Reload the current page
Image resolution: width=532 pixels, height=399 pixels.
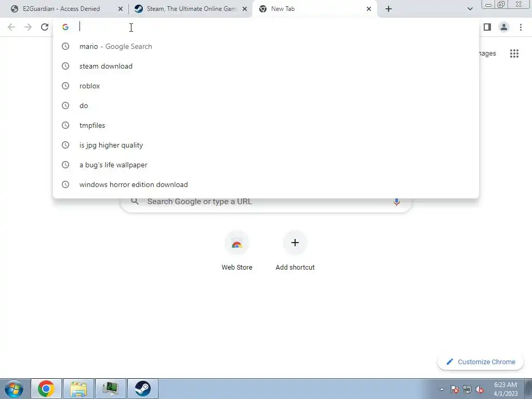[45, 27]
